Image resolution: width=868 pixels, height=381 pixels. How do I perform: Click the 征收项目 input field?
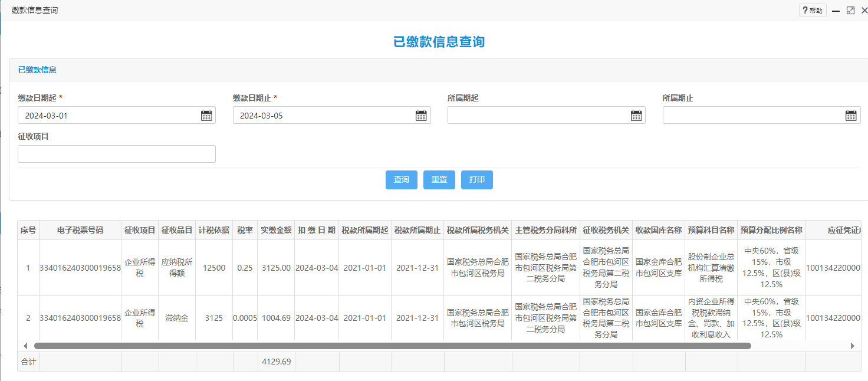[117, 154]
